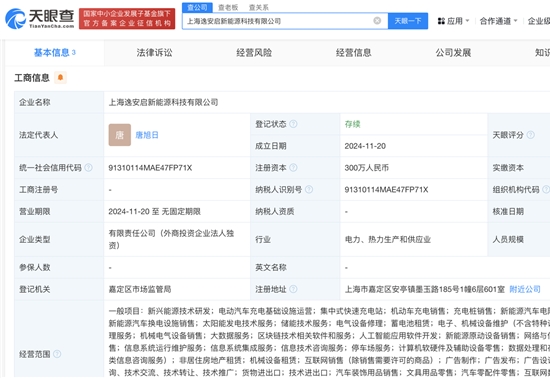Show help for 统一社会信用代码
This screenshot has height=378, width=550.
pyautogui.click(x=88, y=168)
